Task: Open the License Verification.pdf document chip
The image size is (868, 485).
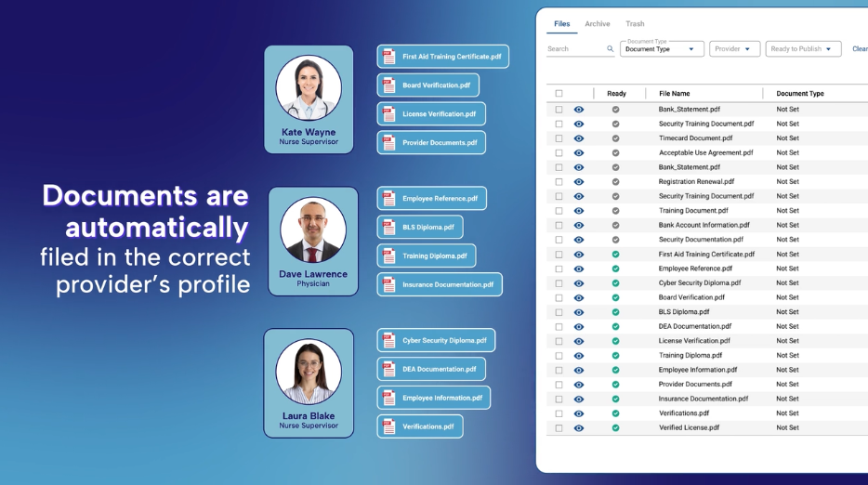Action: click(431, 114)
